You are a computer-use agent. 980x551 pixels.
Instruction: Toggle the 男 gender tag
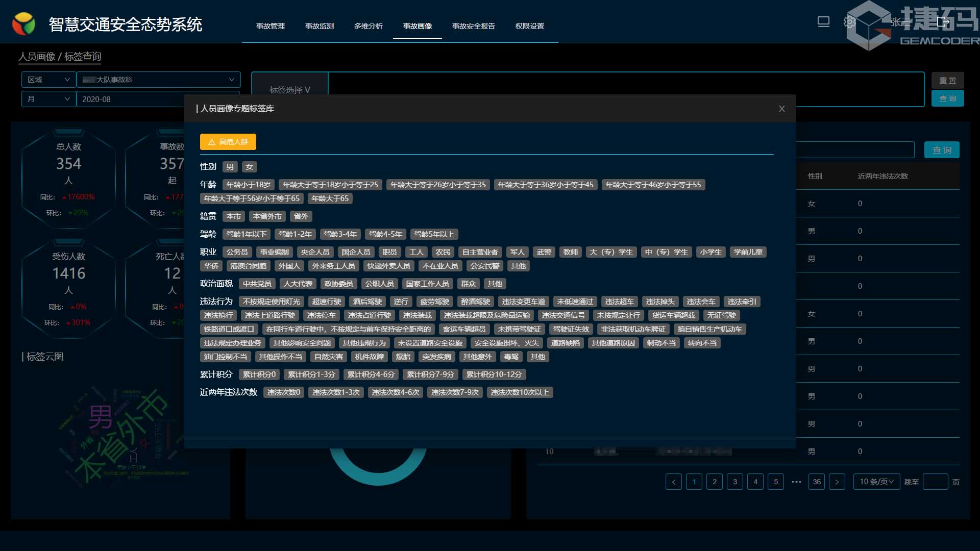[x=230, y=167]
